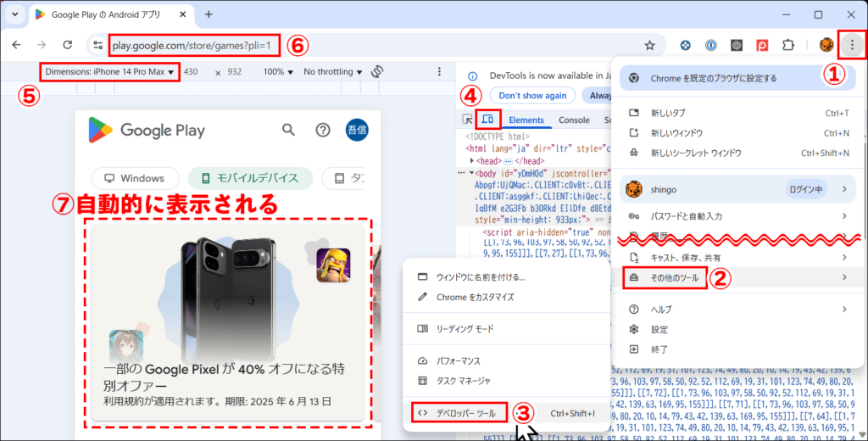Image resolution: width=868 pixels, height=441 pixels.
Task: Expand パスワードと自動入力 submenu
Action: (x=738, y=216)
